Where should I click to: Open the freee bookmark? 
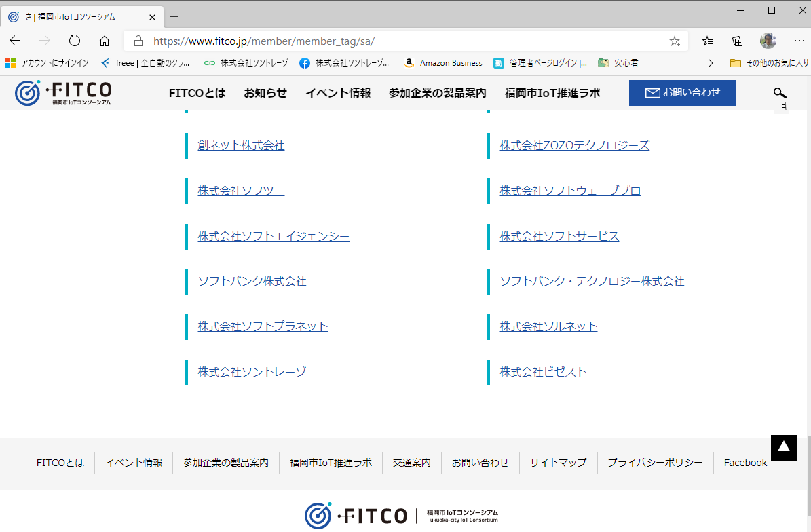click(145, 62)
